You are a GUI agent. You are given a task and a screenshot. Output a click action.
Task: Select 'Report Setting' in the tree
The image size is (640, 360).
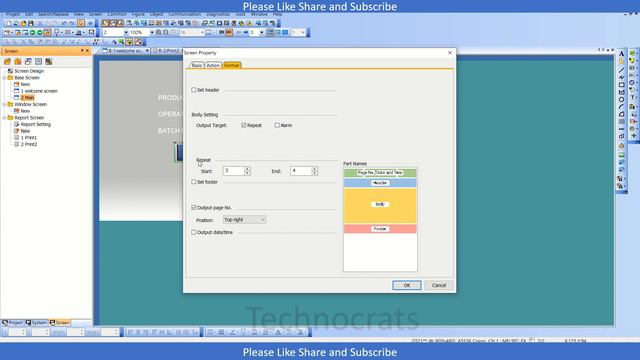click(x=36, y=124)
